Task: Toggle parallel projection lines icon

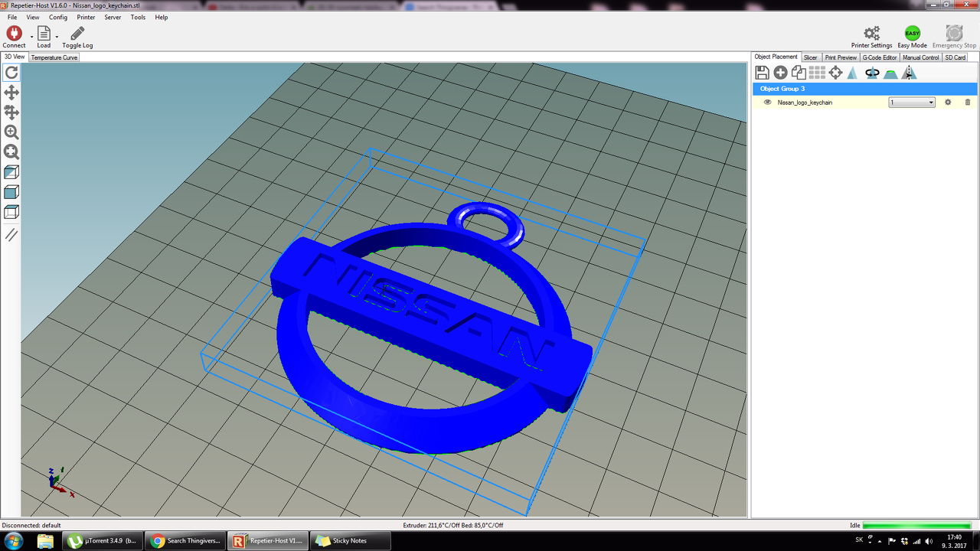Action: pyautogui.click(x=11, y=235)
